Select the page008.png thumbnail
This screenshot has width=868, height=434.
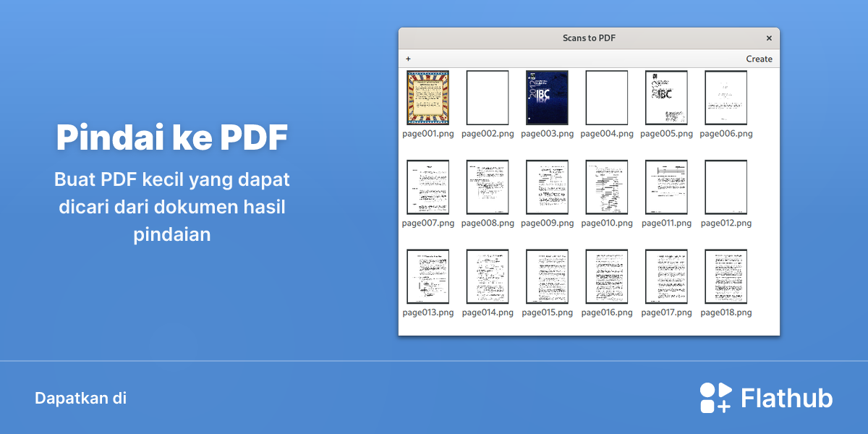click(x=488, y=187)
